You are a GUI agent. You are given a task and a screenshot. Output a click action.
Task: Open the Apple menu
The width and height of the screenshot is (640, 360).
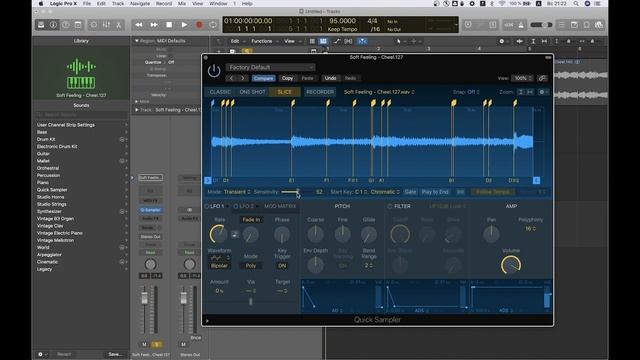40,4
